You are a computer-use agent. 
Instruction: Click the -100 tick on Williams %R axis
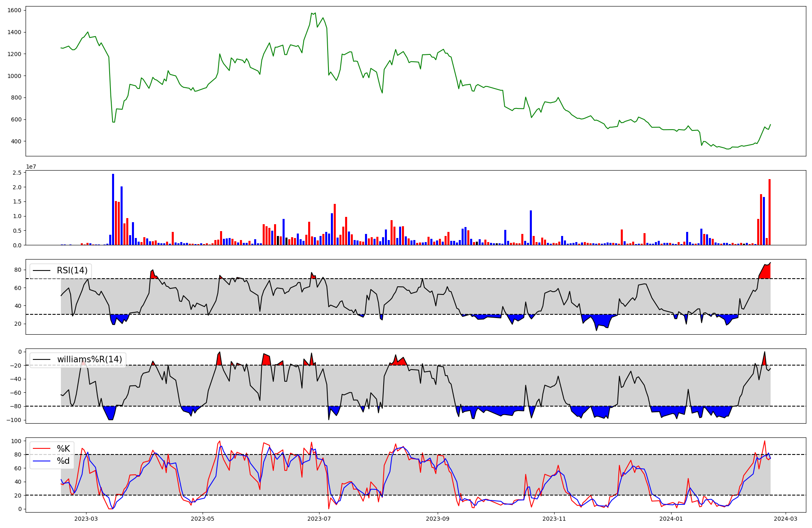tap(15, 420)
